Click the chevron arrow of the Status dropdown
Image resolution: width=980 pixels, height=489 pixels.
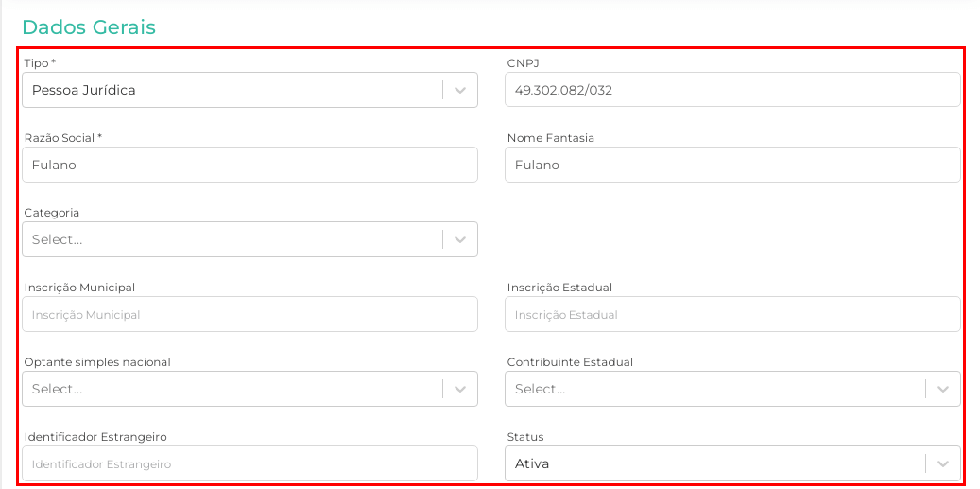(943, 463)
